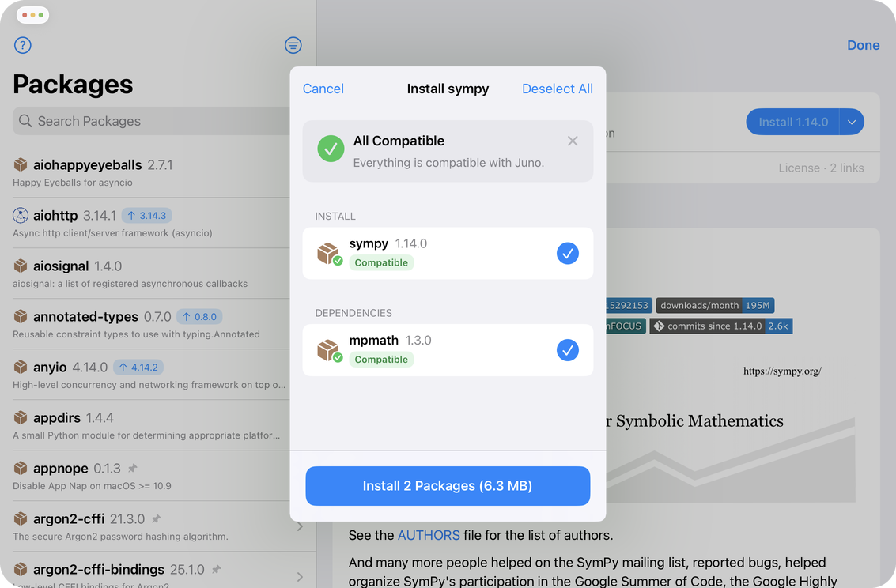Image resolution: width=896 pixels, height=588 pixels.
Task: Select the aiosignal 1.4.0 row
Action: click(x=151, y=273)
